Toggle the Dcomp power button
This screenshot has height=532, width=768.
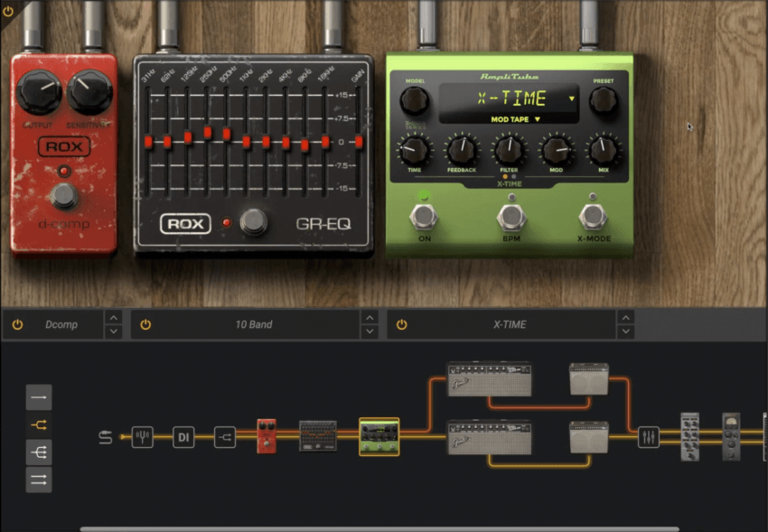click(x=18, y=324)
